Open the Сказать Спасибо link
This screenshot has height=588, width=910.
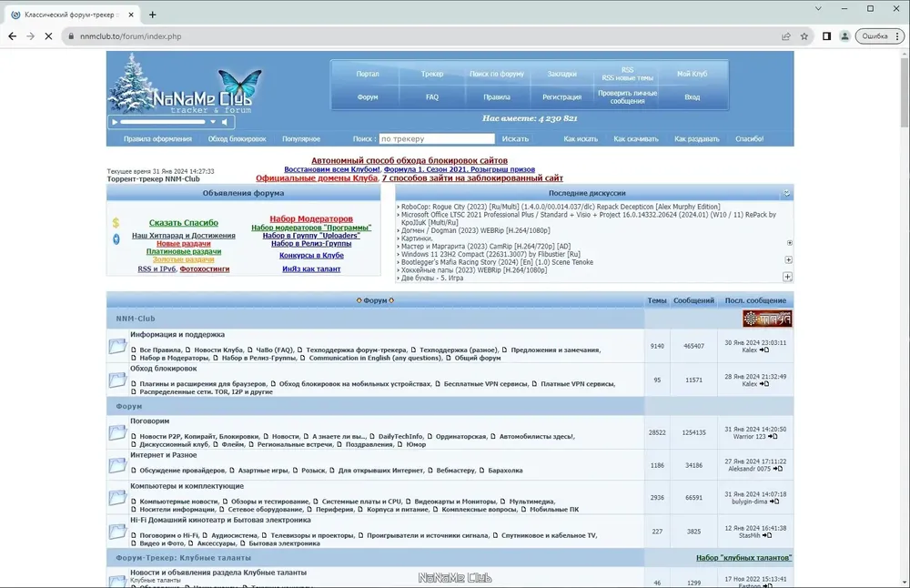pyautogui.click(x=184, y=222)
